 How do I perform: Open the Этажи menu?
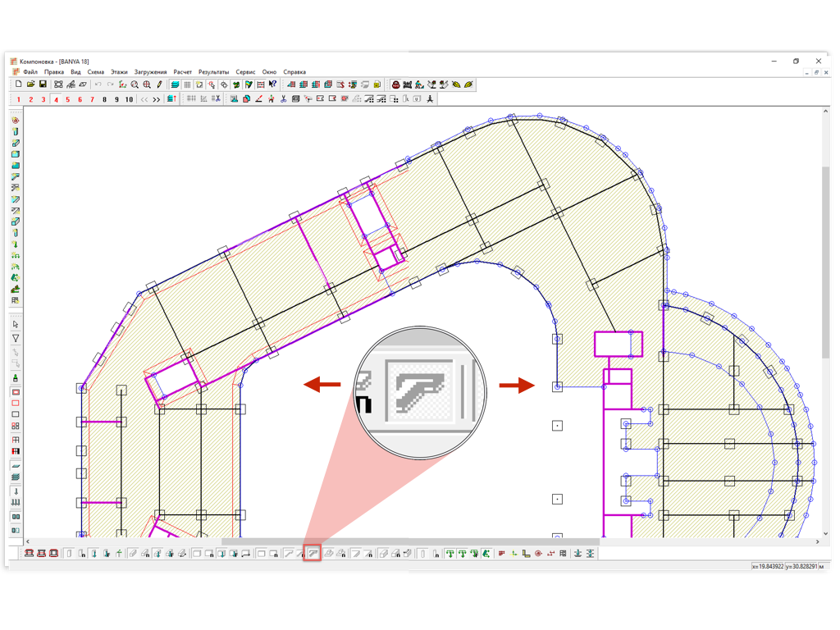(119, 72)
